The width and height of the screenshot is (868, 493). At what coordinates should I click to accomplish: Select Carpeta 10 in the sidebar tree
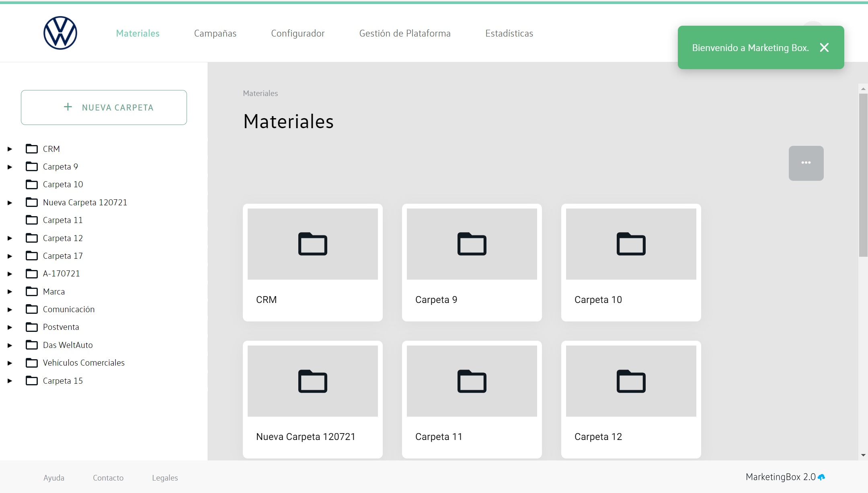tap(63, 184)
